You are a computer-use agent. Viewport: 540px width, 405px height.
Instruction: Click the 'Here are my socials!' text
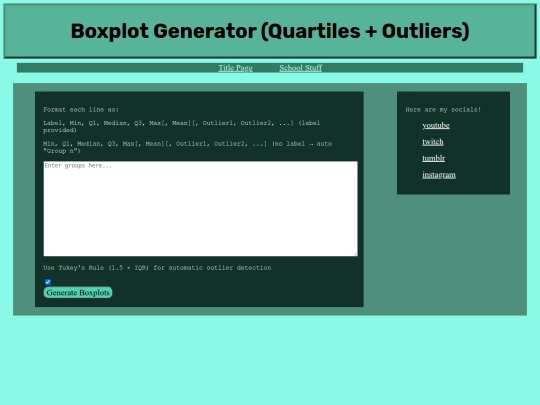[443, 110]
